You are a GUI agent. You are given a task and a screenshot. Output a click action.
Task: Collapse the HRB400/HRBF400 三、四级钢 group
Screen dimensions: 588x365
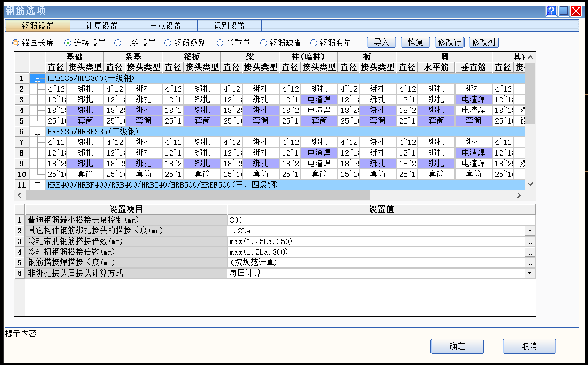[37, 185]
